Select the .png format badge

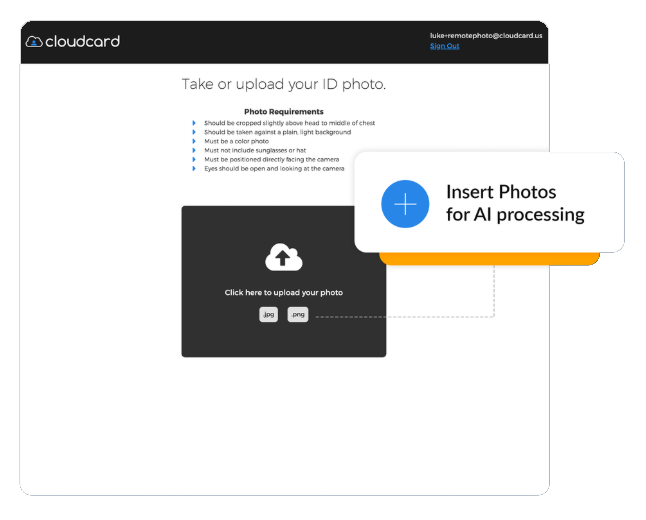click(x=298, y=314)
